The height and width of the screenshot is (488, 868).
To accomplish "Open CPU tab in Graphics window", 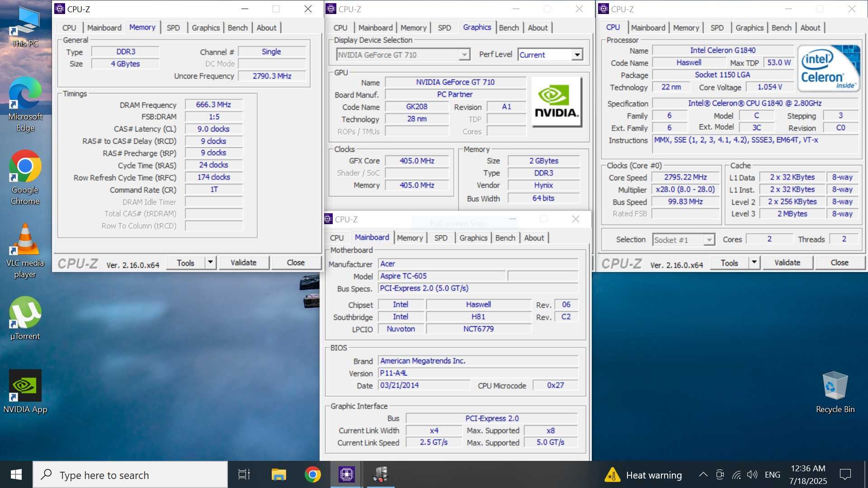I will tap(340, 28).
